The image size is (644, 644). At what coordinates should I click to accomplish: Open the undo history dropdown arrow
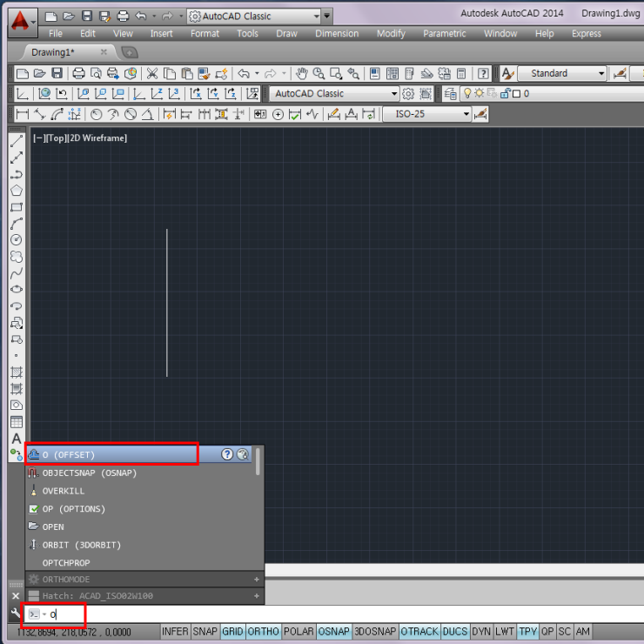click(x=154, y=16)
